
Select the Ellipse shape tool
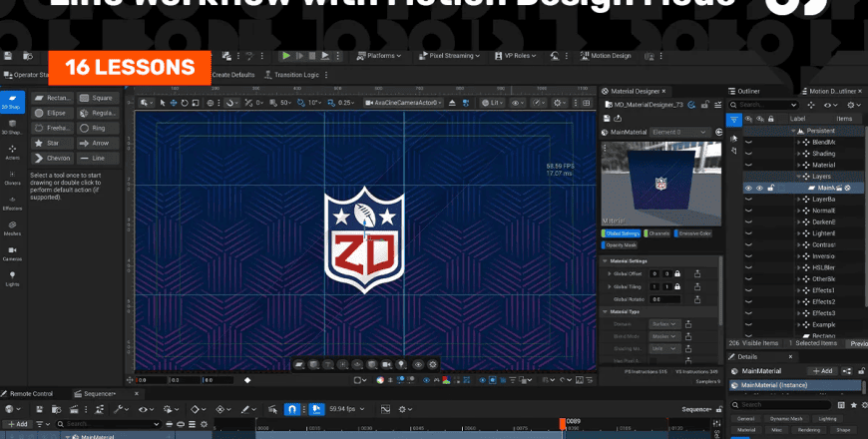coord(53,113)
